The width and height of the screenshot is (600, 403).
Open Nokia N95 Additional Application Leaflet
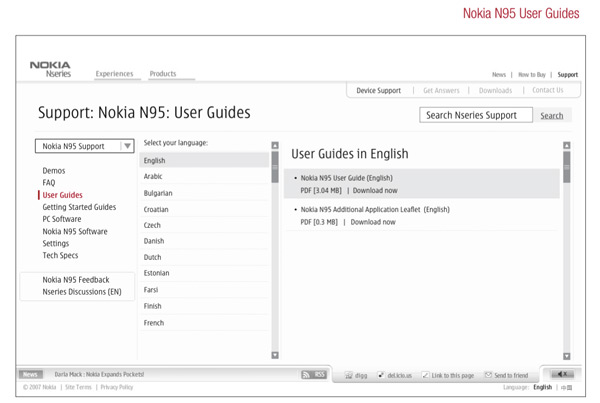[375, 209]
